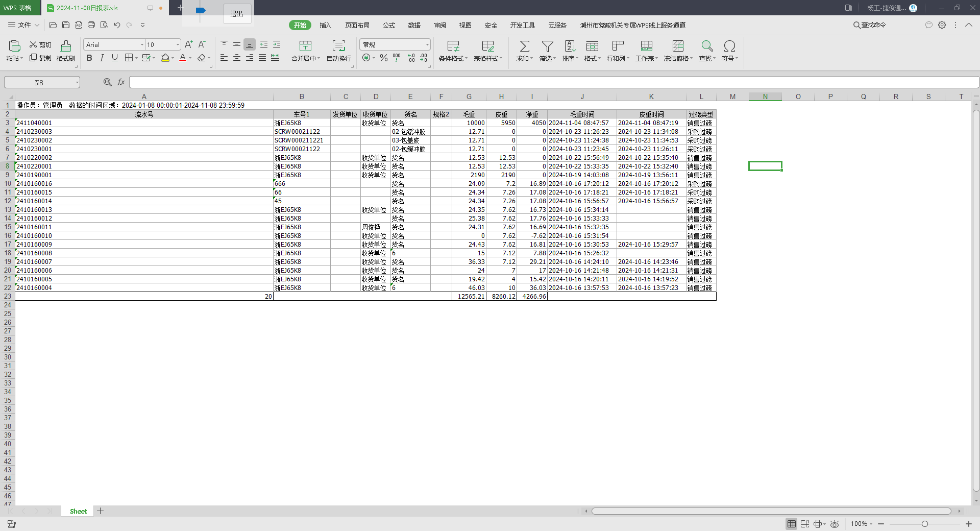Switch to the 页面布局 ribbon tab
The width and height of the screenshot is (980, 531).
(x=357, y=25)
